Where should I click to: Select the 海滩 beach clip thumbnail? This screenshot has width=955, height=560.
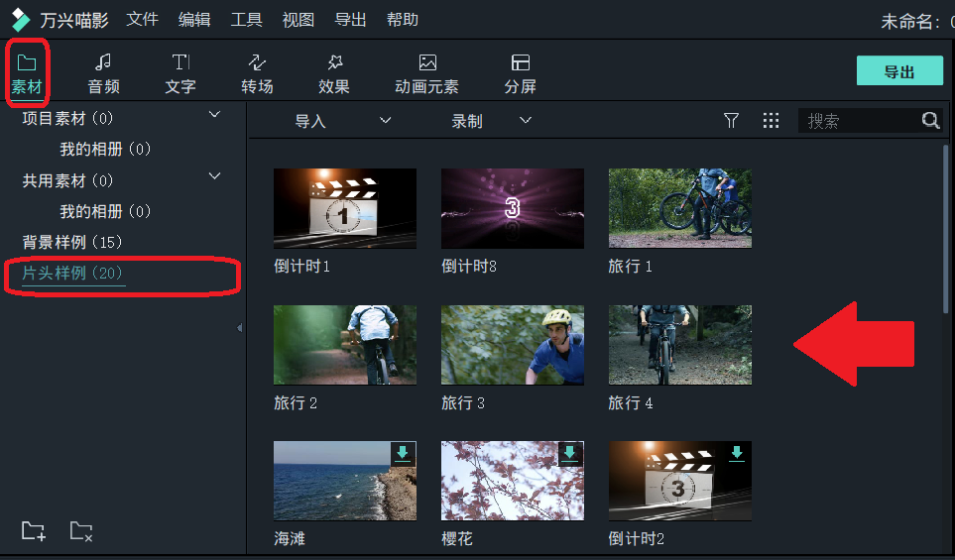click(345, 481)
